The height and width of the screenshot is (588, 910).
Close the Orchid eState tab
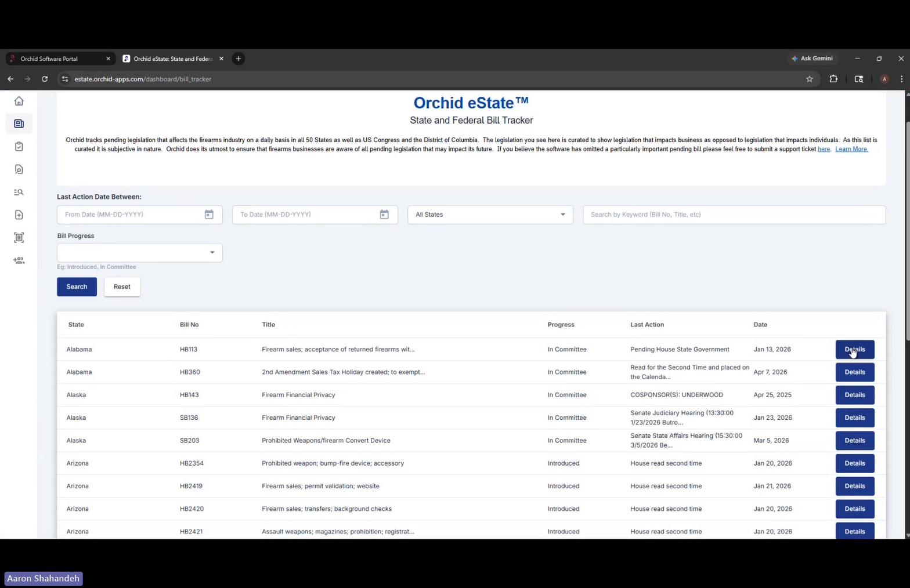coord(221,59)
